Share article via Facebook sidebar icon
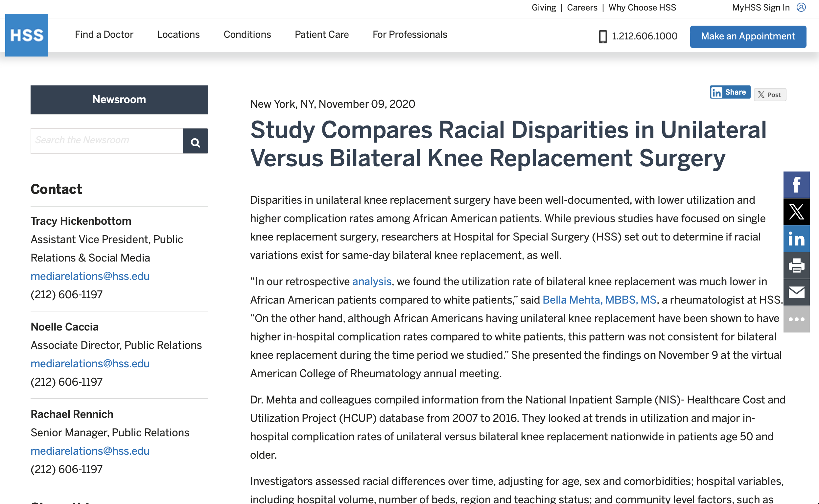819x504 pixels. 796,185
